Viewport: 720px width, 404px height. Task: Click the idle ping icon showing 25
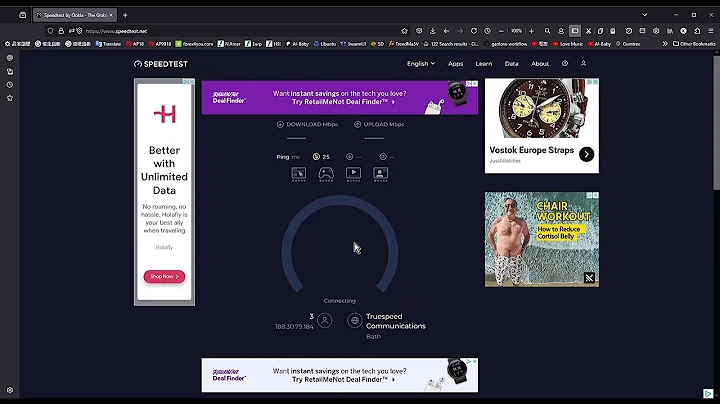[x=316, y=157]
